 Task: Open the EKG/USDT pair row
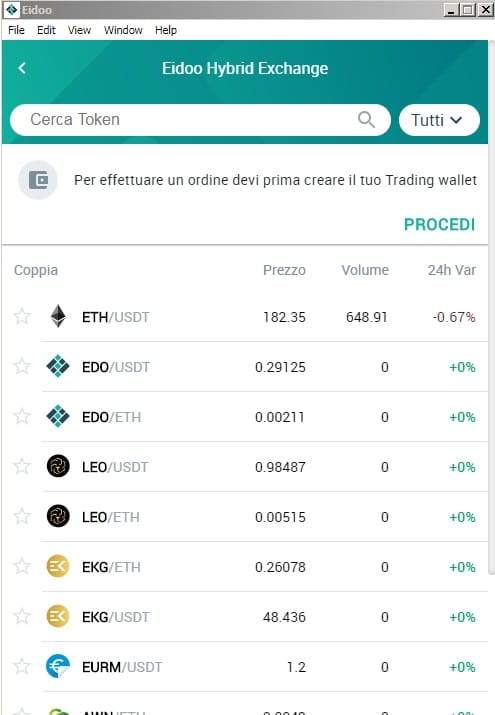(245, 617)
